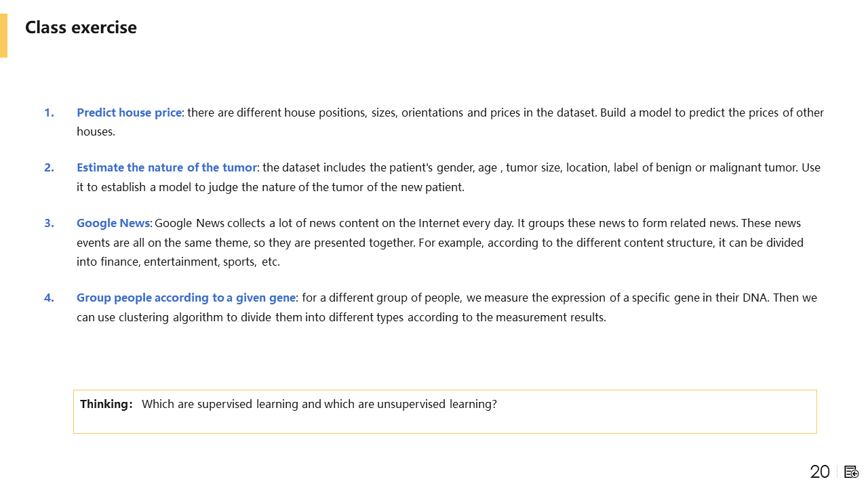Click "Group people according to a given gene" heading

click(186, 298)
